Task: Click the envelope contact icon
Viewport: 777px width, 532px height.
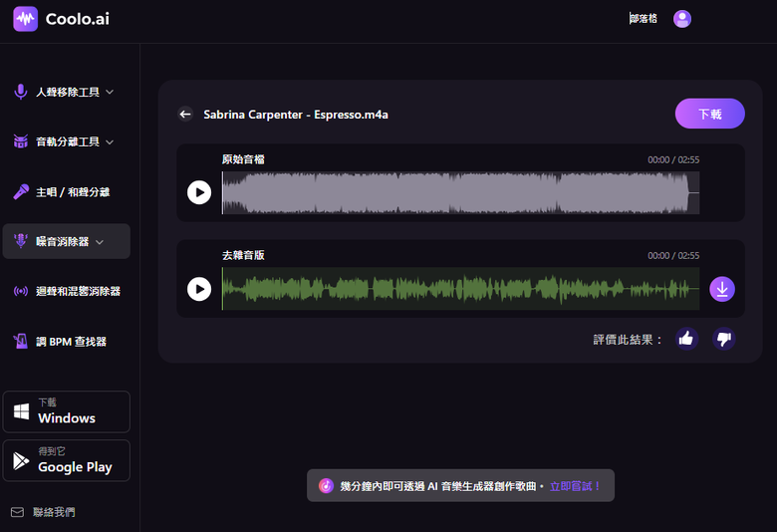Action: [x=17, y=512]
